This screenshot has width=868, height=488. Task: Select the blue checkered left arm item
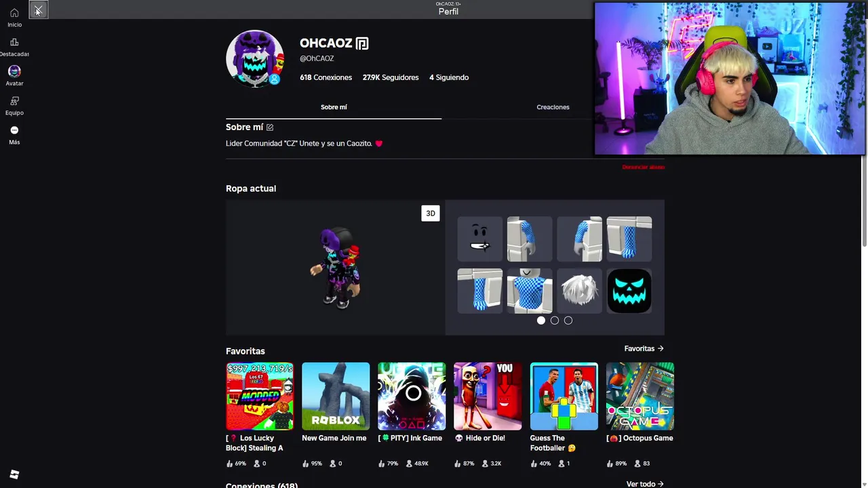tap(530, 239)
